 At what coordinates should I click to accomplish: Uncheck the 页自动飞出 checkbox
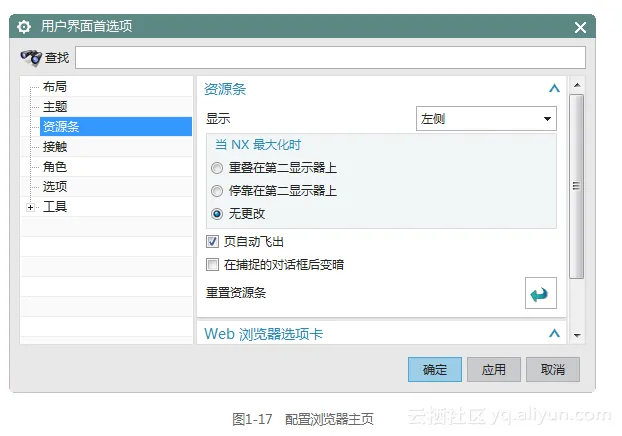pyautogui.click(x=212, y=242)
